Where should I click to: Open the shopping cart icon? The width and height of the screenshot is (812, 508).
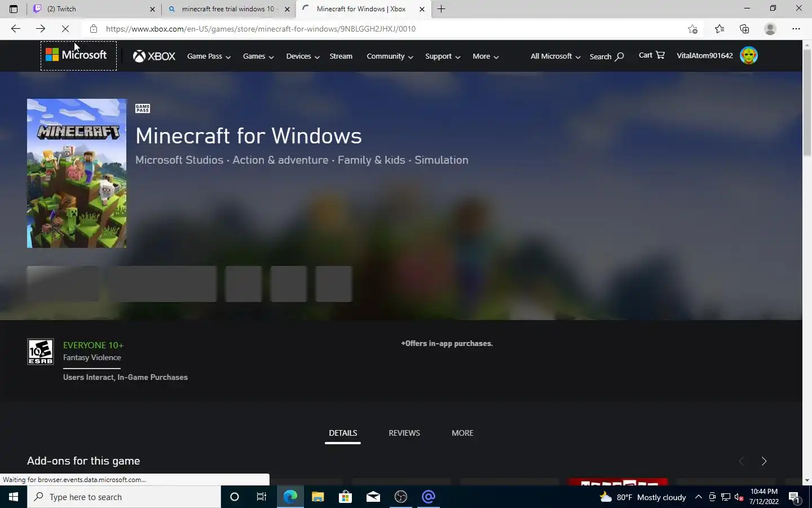660,55
